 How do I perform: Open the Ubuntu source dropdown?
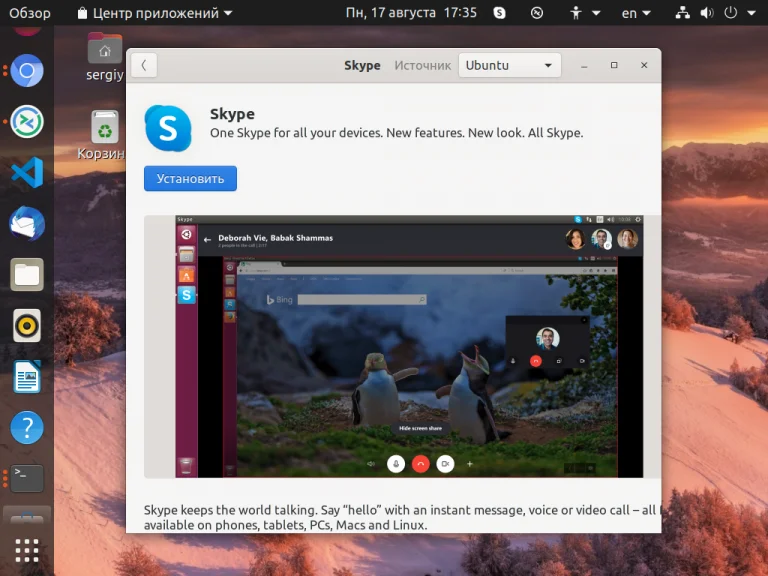point(509,65)
